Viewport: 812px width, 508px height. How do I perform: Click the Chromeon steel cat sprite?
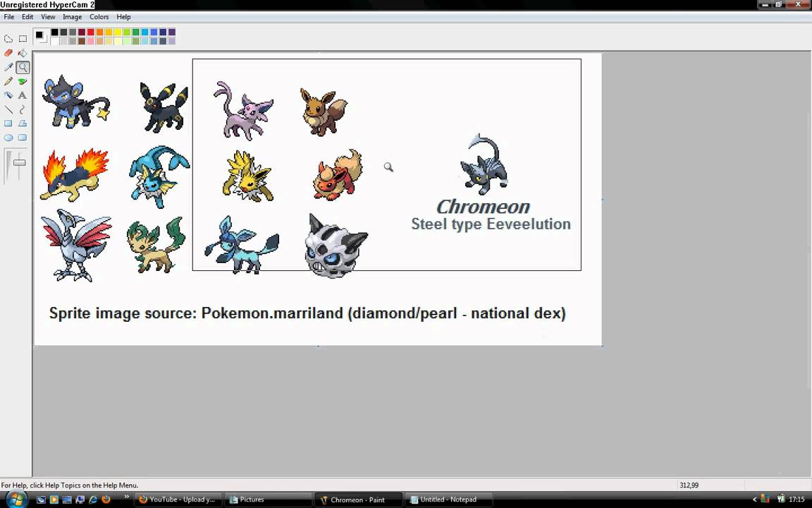(x=484, y=164)
